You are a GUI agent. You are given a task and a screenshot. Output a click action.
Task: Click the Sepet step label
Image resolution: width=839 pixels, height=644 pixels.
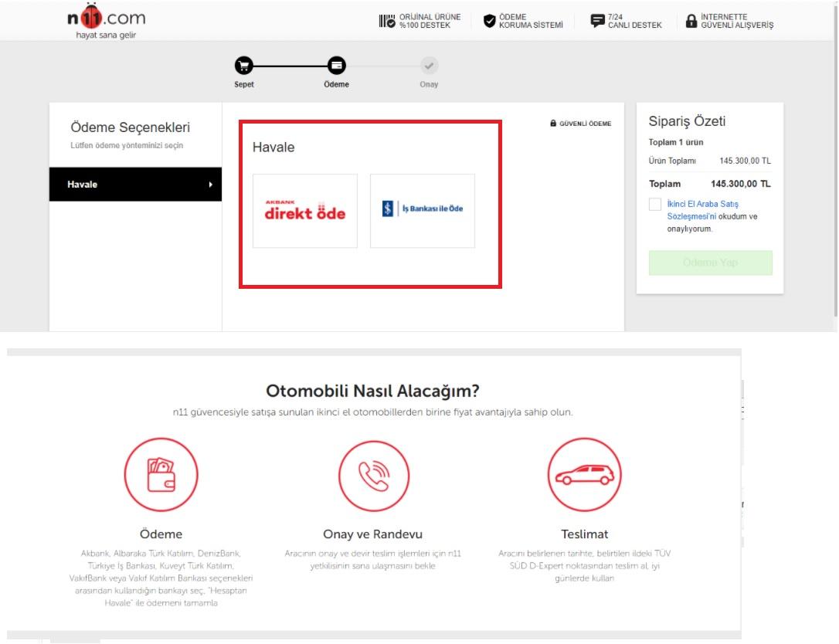pos(244,84)
